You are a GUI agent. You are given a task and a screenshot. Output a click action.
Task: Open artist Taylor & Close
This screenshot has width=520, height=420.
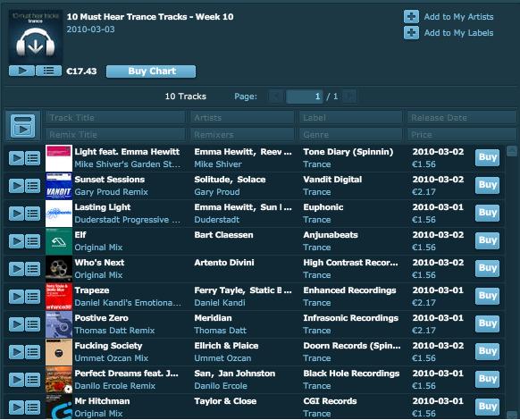(x=225, y=401)
